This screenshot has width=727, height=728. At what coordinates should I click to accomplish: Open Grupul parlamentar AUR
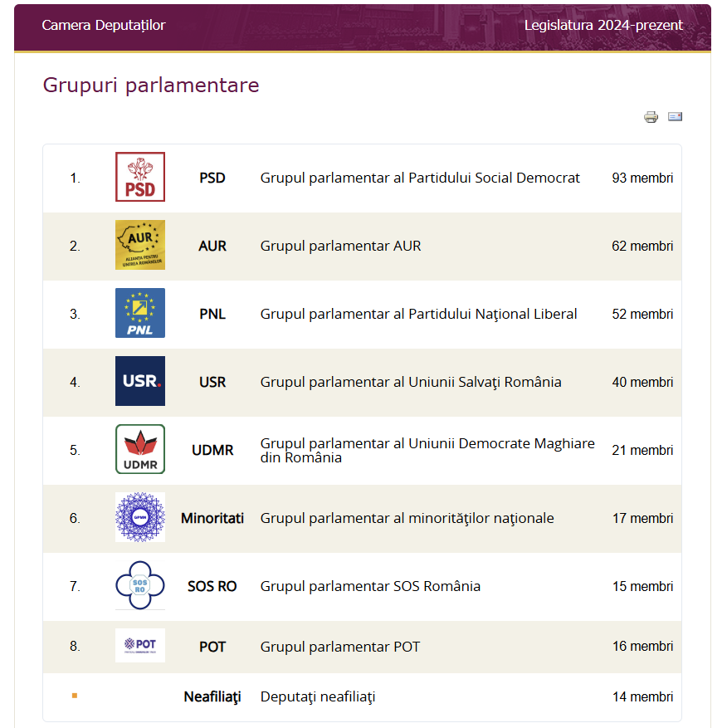(x=340, y=246)
